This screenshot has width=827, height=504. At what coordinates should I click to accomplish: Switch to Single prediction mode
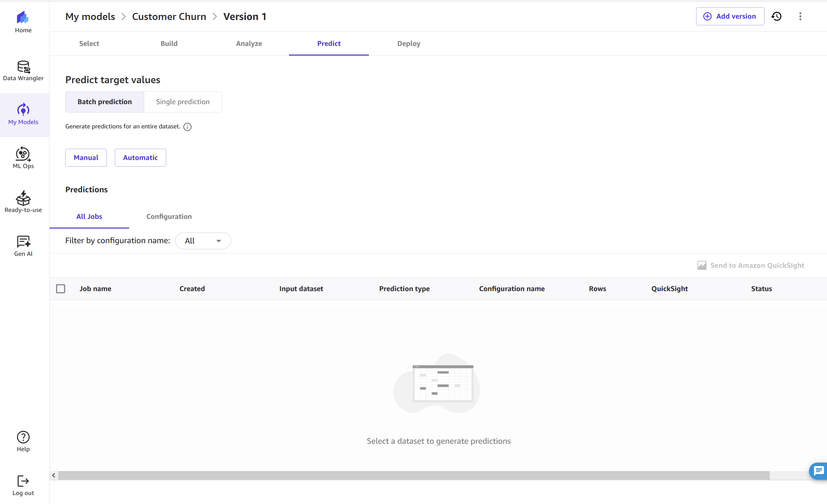click(x=182, y=102)
